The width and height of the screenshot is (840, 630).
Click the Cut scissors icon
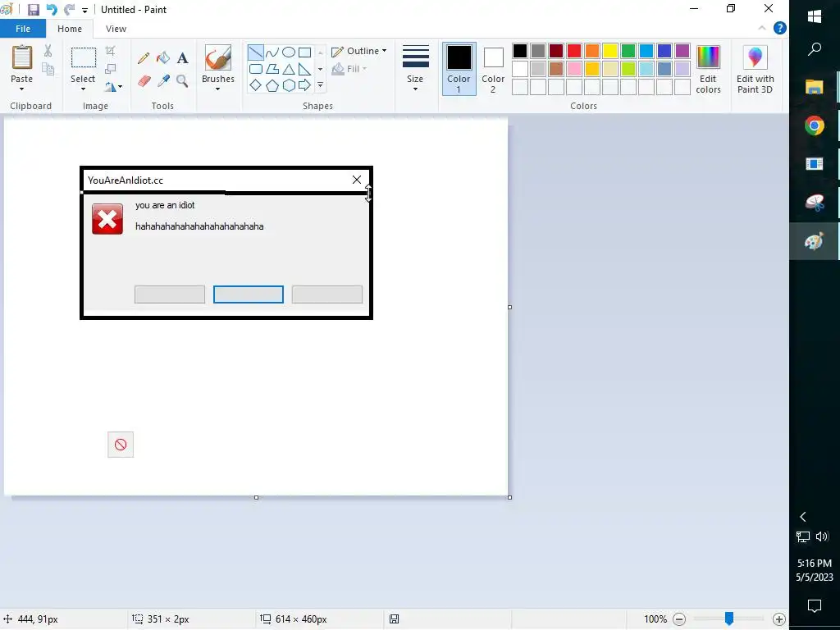[x=48, y=50]
